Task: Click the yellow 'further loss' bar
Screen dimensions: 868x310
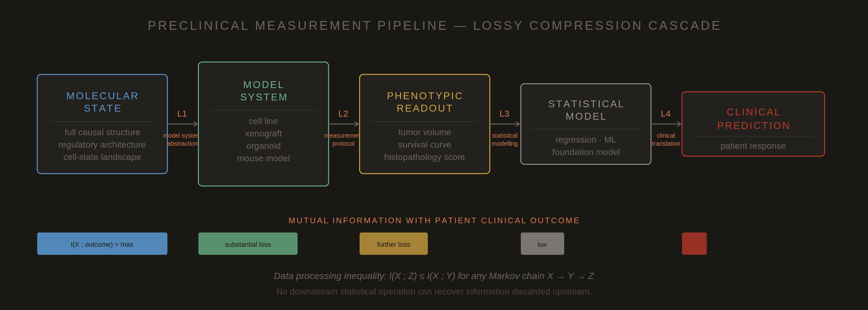Action: (394, 244)
